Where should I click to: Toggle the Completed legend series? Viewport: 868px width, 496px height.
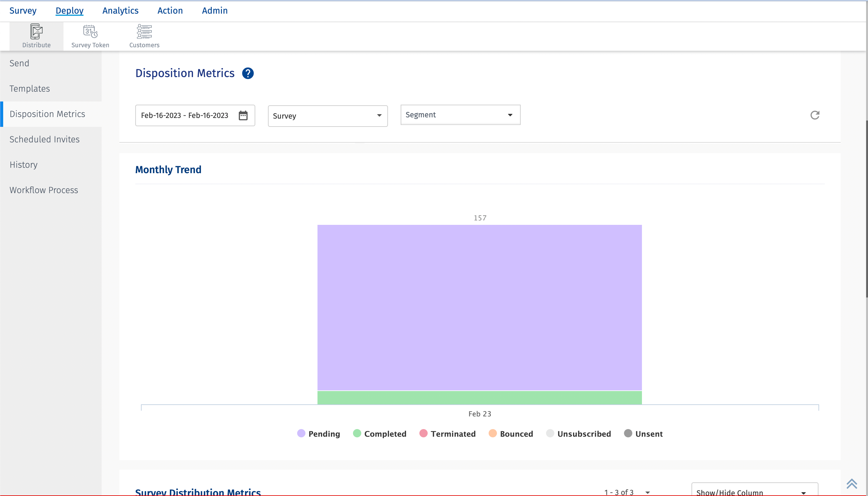(x=380, y=434)
